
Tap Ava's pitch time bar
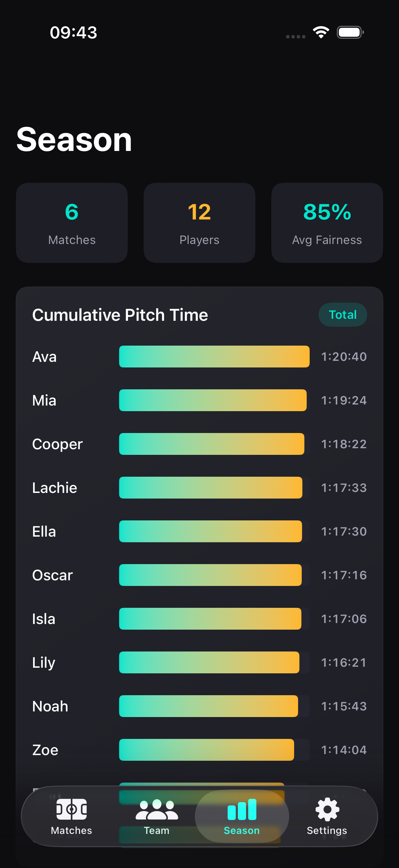pos(214,357)
